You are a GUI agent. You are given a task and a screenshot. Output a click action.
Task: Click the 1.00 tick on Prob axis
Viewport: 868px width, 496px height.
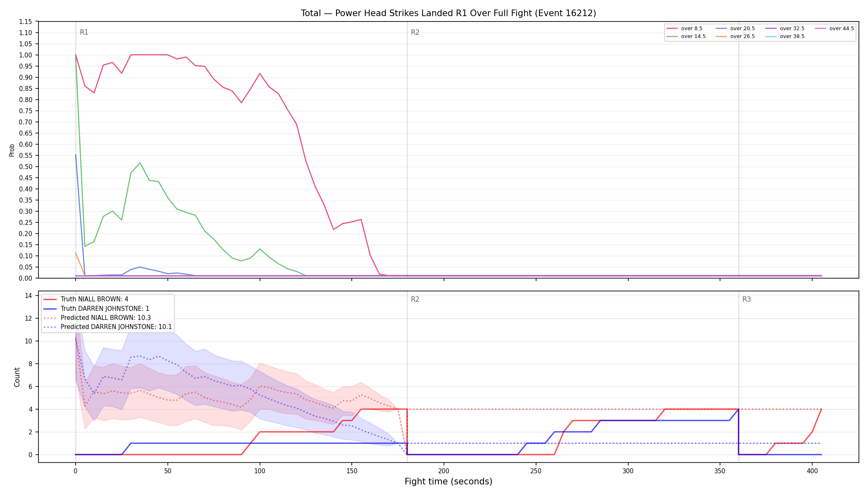[26, 55]
